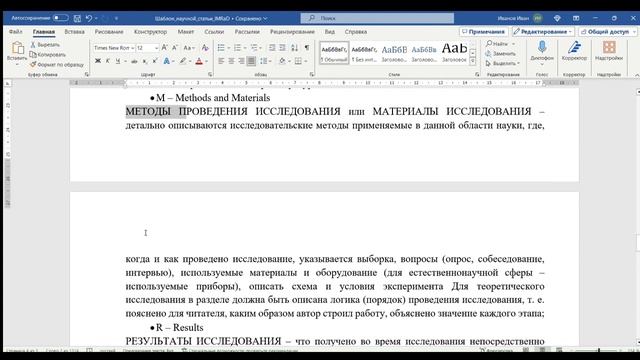Switch to Рисование tab

[x=109, y=31]
